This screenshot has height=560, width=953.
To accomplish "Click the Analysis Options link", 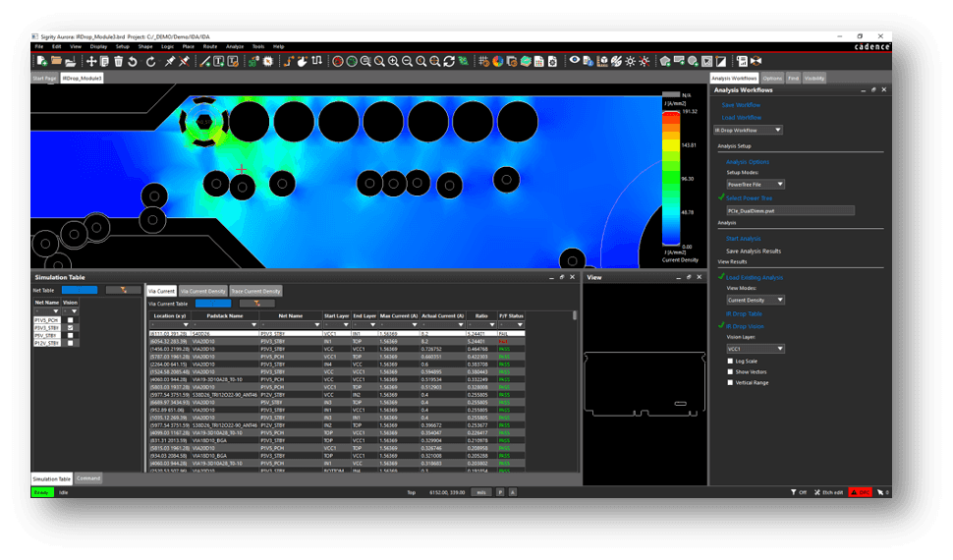I will coord(748,162).
